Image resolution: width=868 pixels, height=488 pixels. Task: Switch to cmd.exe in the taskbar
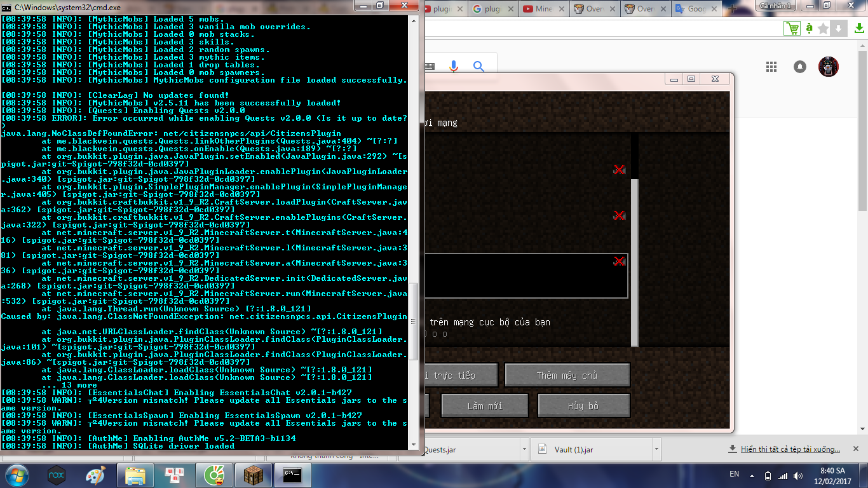[x=293, y=475]
